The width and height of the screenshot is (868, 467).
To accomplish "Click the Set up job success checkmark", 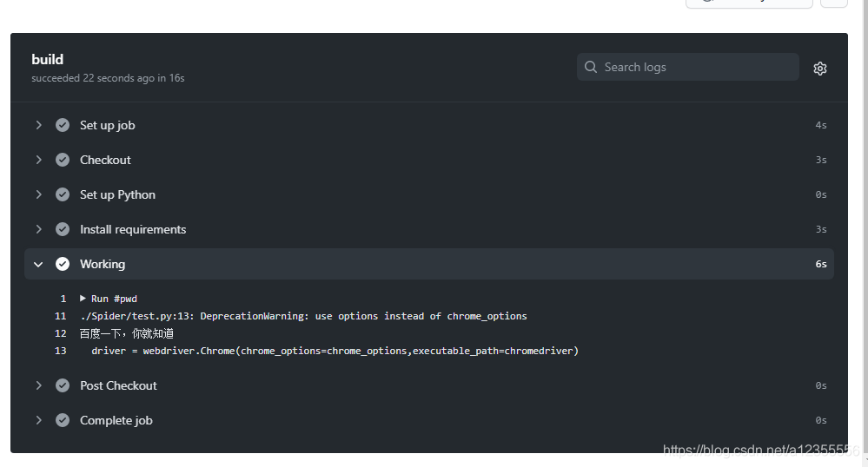I will (x=63, y=125).
